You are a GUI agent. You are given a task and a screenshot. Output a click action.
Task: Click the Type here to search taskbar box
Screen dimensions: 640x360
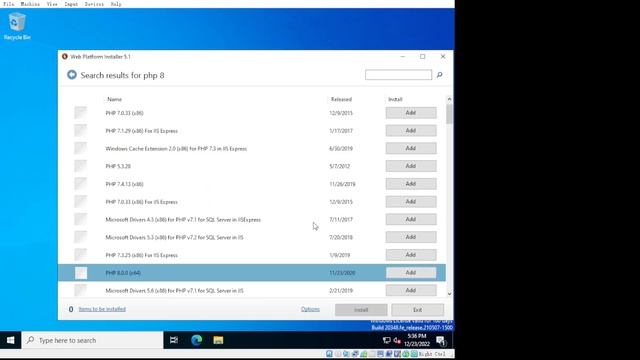click(x=92, y=340)
